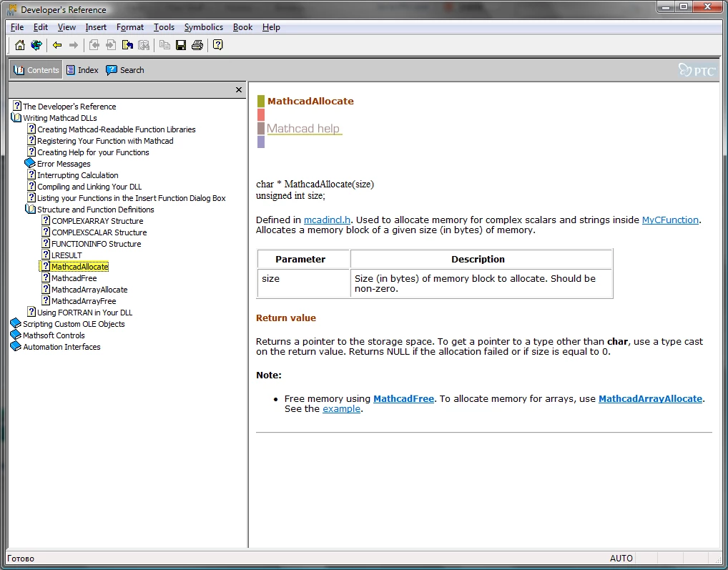Viewport: 728px width, 570px height.
Task: Save using the floppy disk icon
Action: click(x=181, y=45)
